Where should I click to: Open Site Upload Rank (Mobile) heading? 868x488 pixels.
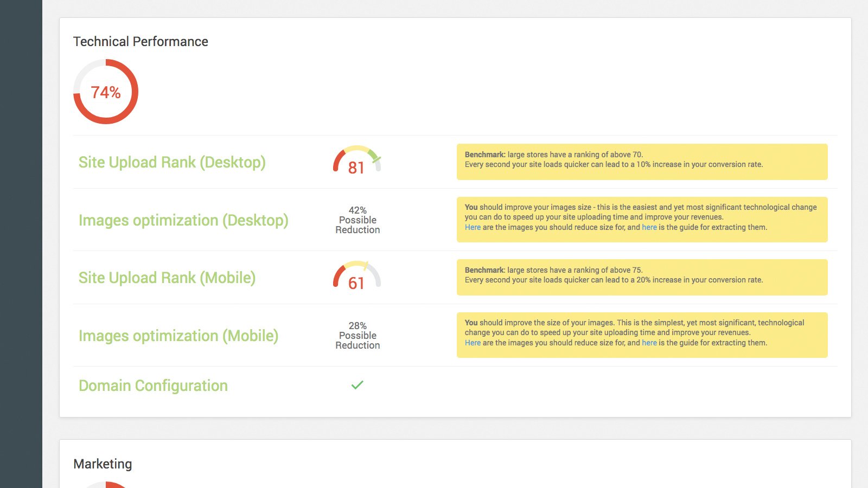tap(167, 278)
